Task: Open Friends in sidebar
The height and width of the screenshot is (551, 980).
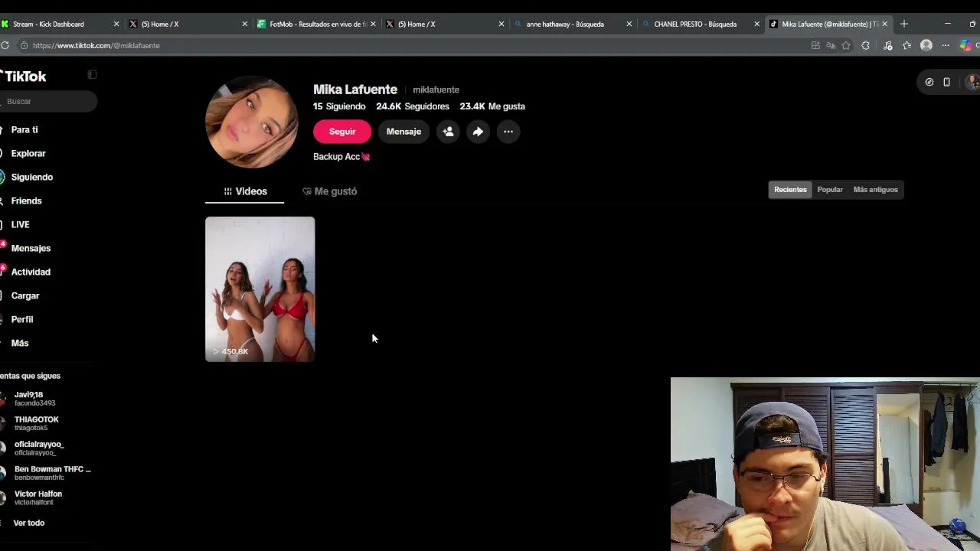Action: (x=27, y=201)
